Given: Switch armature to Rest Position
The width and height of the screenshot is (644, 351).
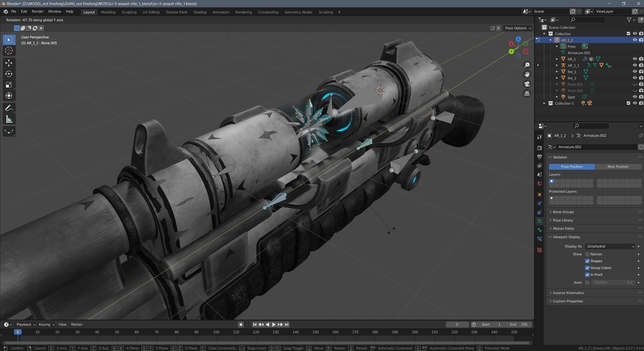Looking at the screenshot, I should click(x=618, y=166).
